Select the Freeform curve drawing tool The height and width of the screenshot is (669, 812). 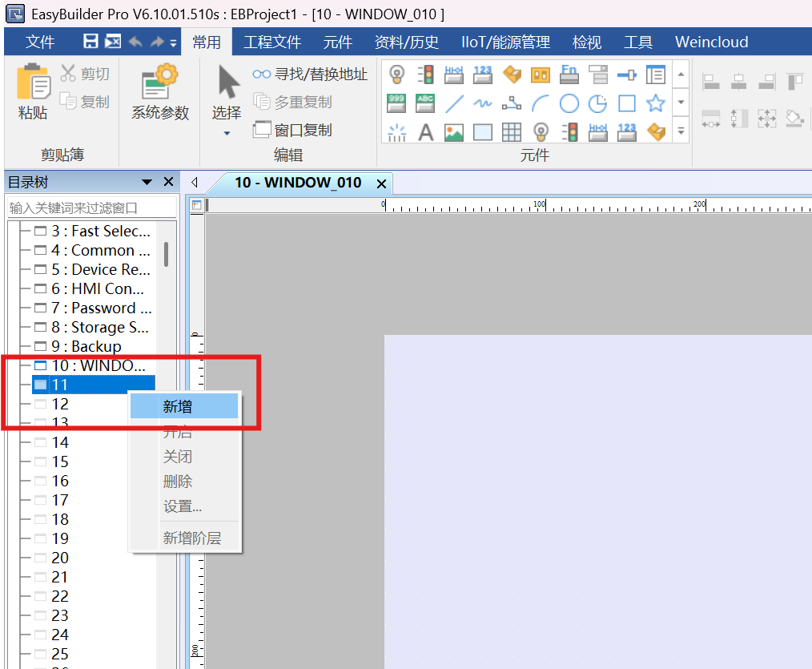coord(483,103)
